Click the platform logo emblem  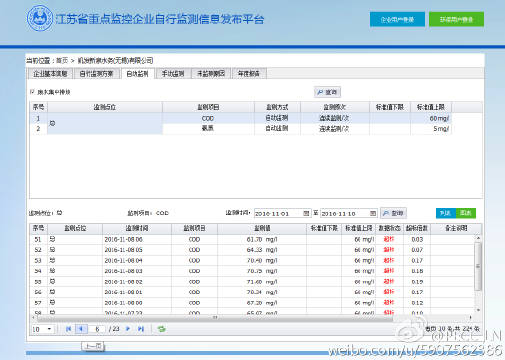click(40, 18)
